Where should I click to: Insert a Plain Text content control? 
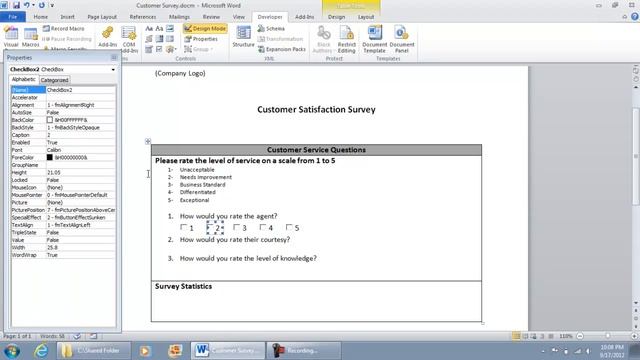point(159,29)
